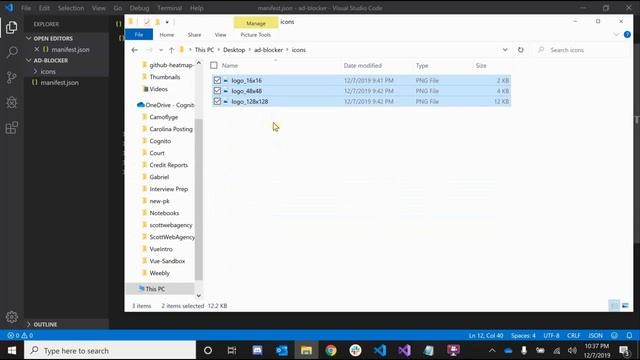Open the Manage gear icon in VS Code
Image resolution: width=640 pixels, height=360 pixels.
[11, 317]
